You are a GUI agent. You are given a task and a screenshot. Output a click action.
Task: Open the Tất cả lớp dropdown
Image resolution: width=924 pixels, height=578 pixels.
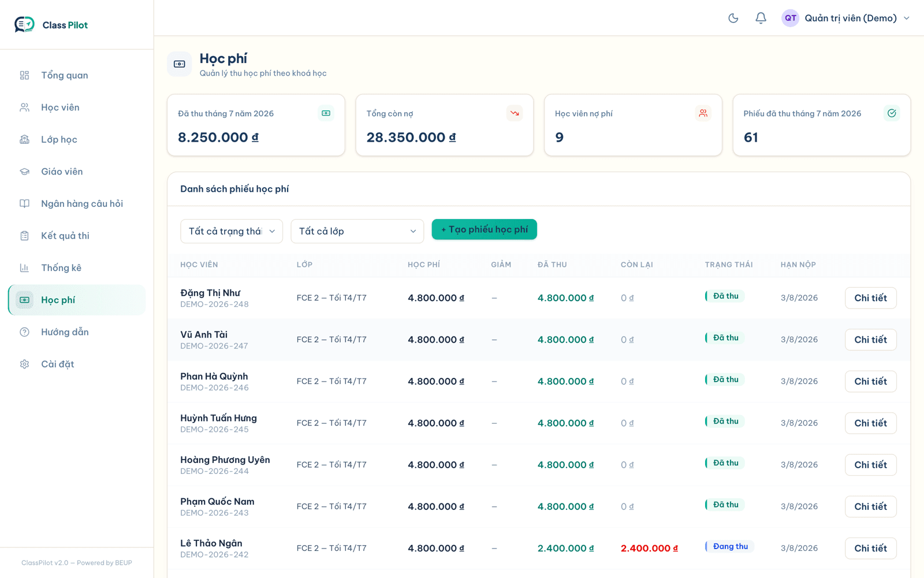point(357,231)
